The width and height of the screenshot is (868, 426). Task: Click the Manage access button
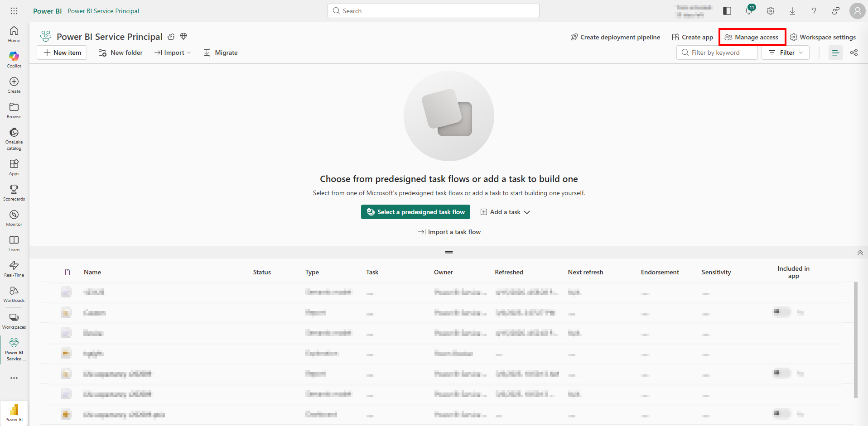(x=752, y=37)
